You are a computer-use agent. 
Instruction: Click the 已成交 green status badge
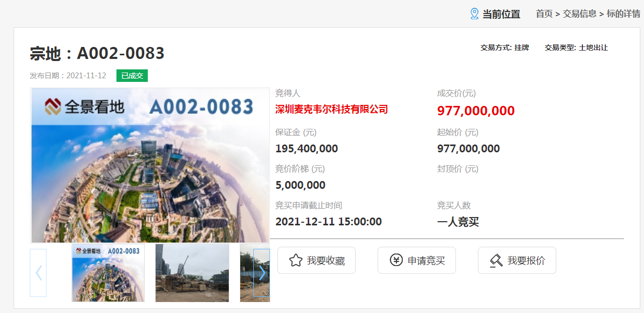coord(132,76)
